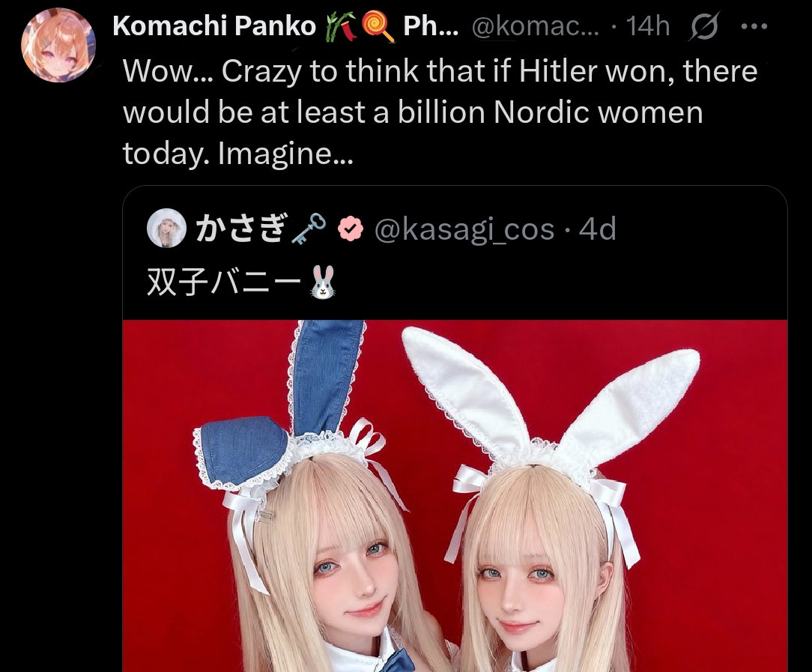Click the truncated 'Ph...' part of the name
Viewport: 812px width, 672px height.
(x=431, y=26)
